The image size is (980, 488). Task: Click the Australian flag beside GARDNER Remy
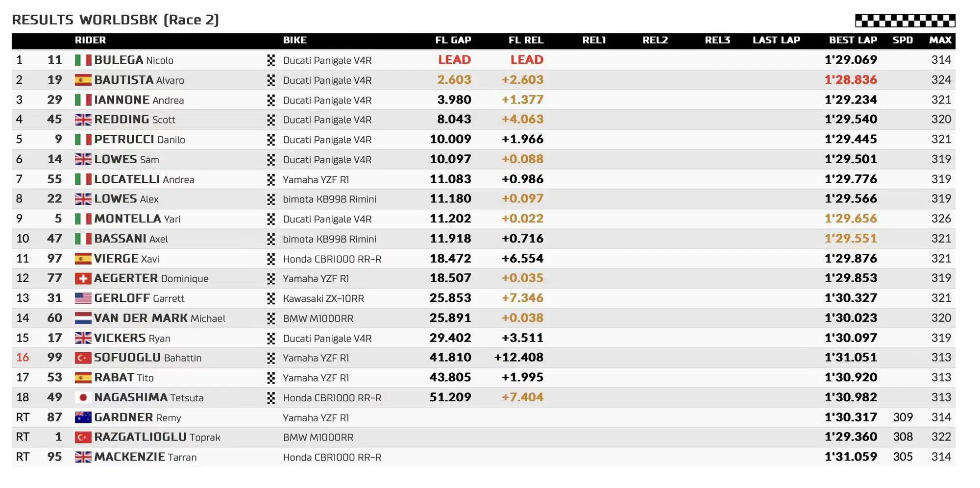(x=83, y=417)
